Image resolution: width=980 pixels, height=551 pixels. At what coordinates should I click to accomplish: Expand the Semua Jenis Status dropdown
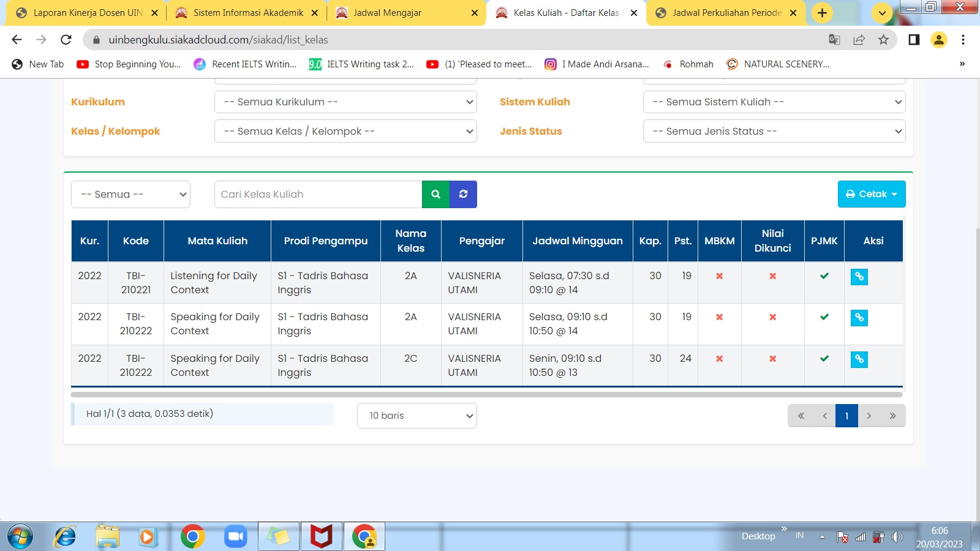point(774,132)
